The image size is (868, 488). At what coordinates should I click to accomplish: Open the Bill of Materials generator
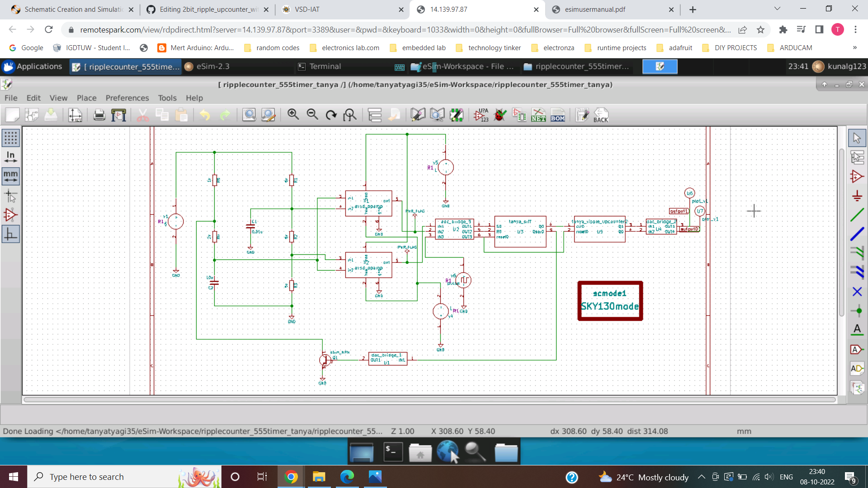tap(558, 115)
